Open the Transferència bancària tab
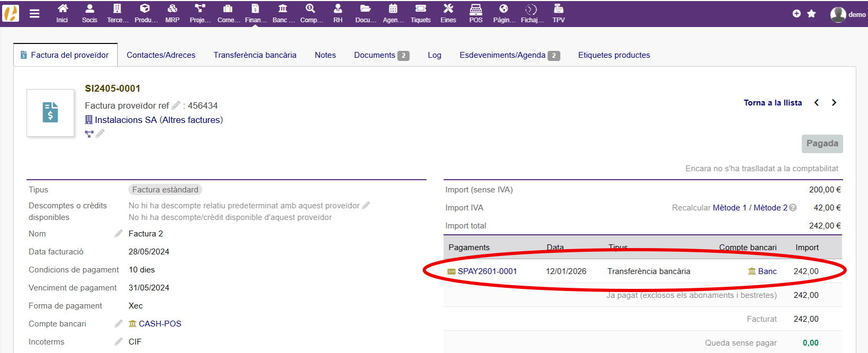 [x=255, y=55]
